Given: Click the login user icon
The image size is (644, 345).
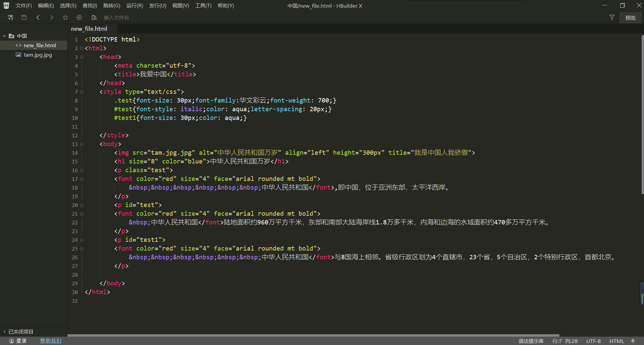Looking at the screenshot, I should click(x=12, y=341).
